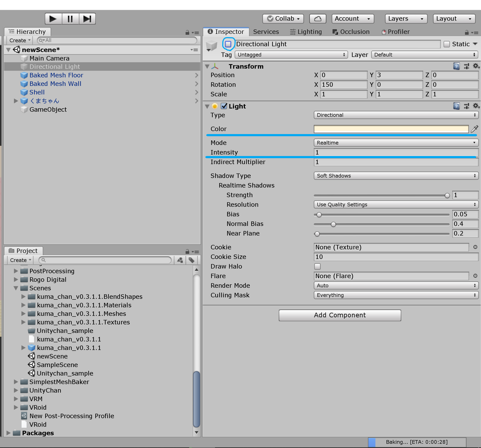Click the Collab button
The image size is (481, 448).
point(283,19)
